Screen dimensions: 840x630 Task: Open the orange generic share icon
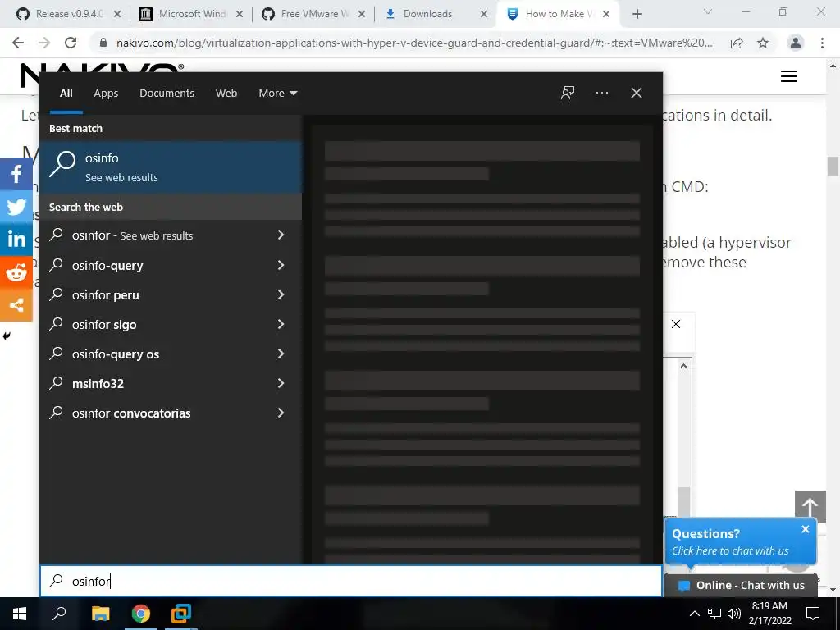tap(16, 305)
